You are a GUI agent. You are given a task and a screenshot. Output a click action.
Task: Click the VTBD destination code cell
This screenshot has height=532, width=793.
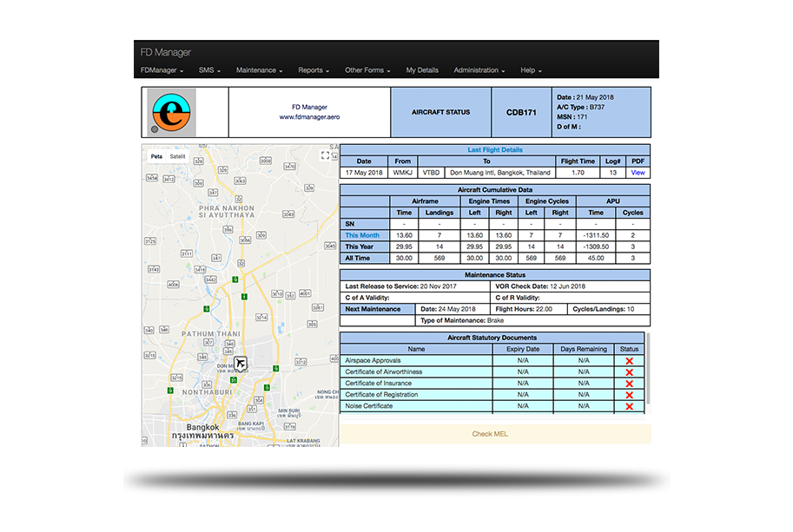[431, 173]
